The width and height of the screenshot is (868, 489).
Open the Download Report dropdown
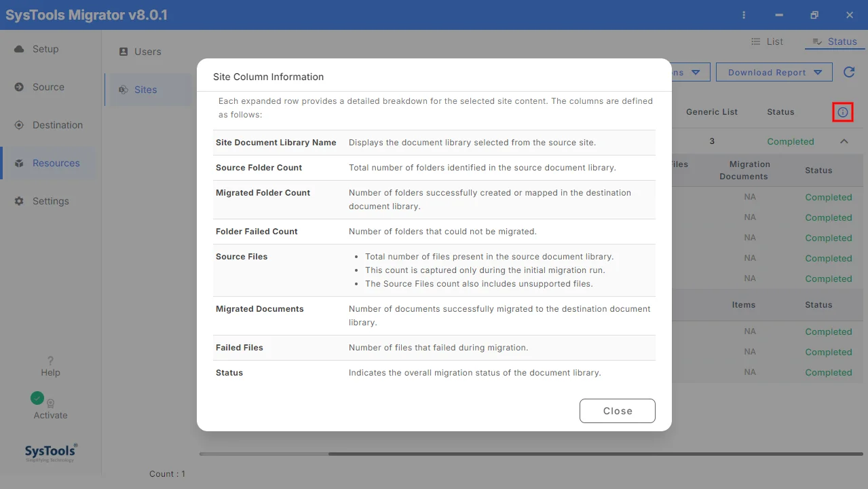pyautogui.click(x=774, y=72)
